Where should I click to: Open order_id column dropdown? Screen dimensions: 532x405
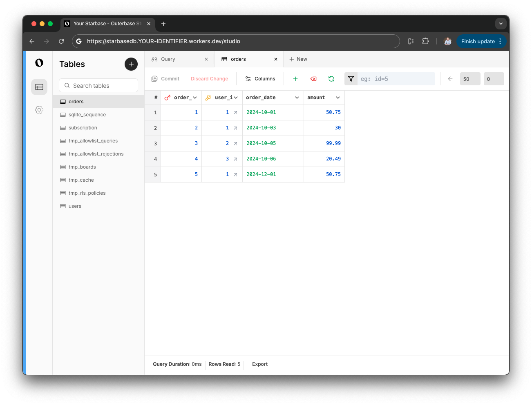click(x=195, y=98)
